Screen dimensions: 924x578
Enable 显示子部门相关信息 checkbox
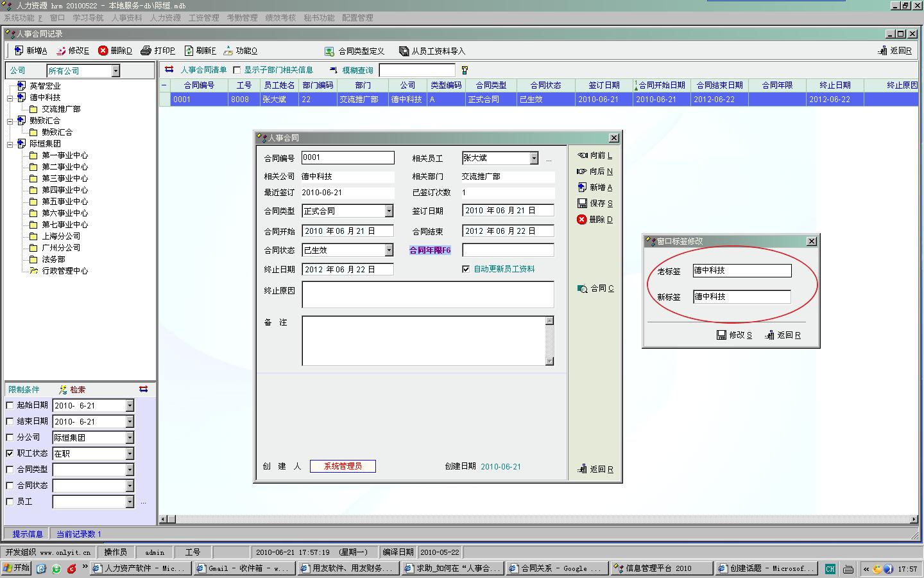point(237,70)
